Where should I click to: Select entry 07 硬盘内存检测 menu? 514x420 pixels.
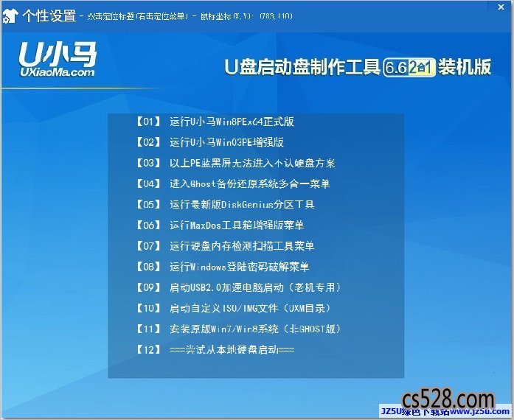225,246
